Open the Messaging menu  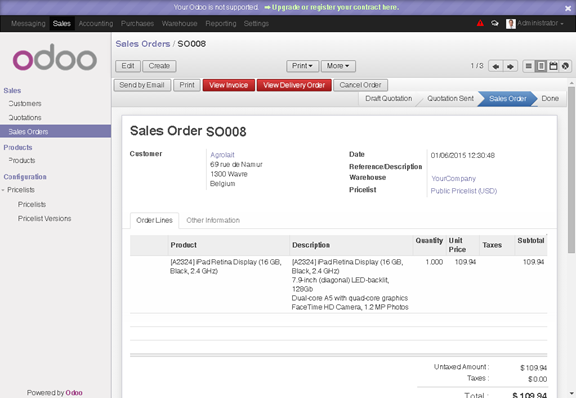pyautogui.click(x=28, y=24)
